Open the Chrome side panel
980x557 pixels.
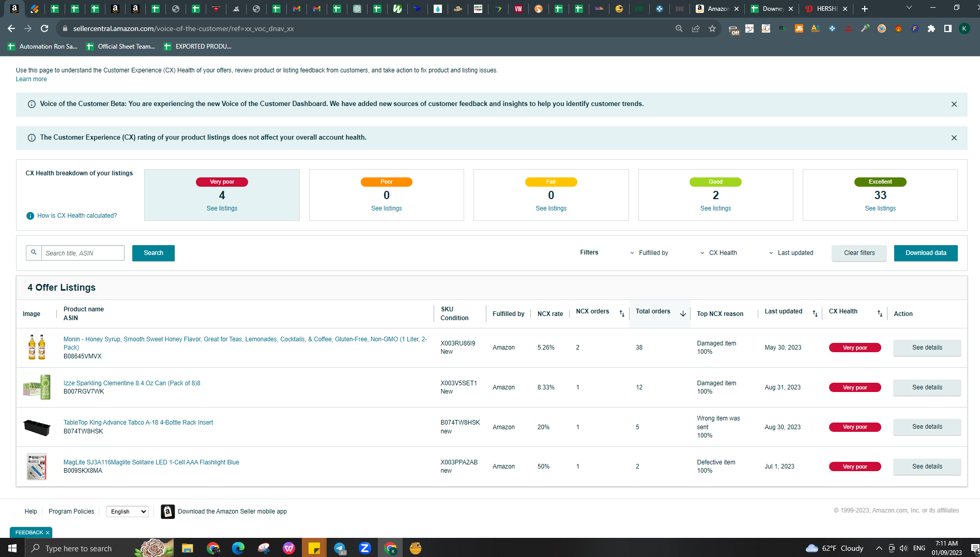(x=948, y=28)
